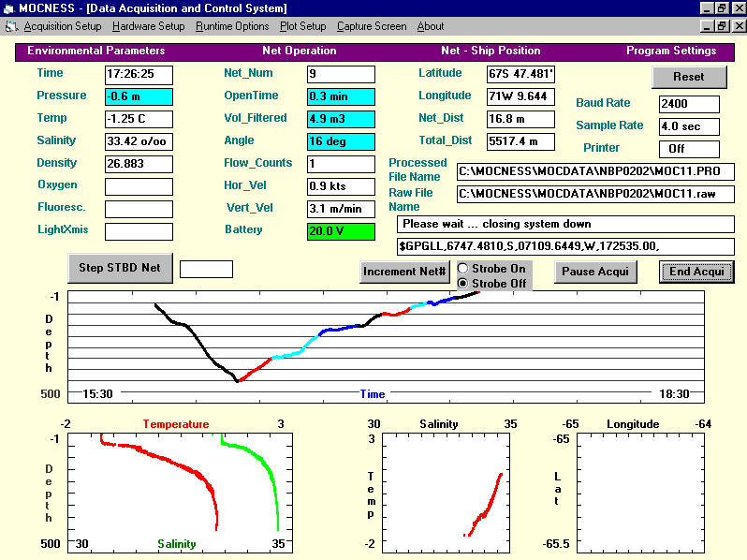Image resolution: width=747 pixels, height=560 pixels.
Task: Click the Raw File Name path MOC11.raw
Action: coord(595,194)
